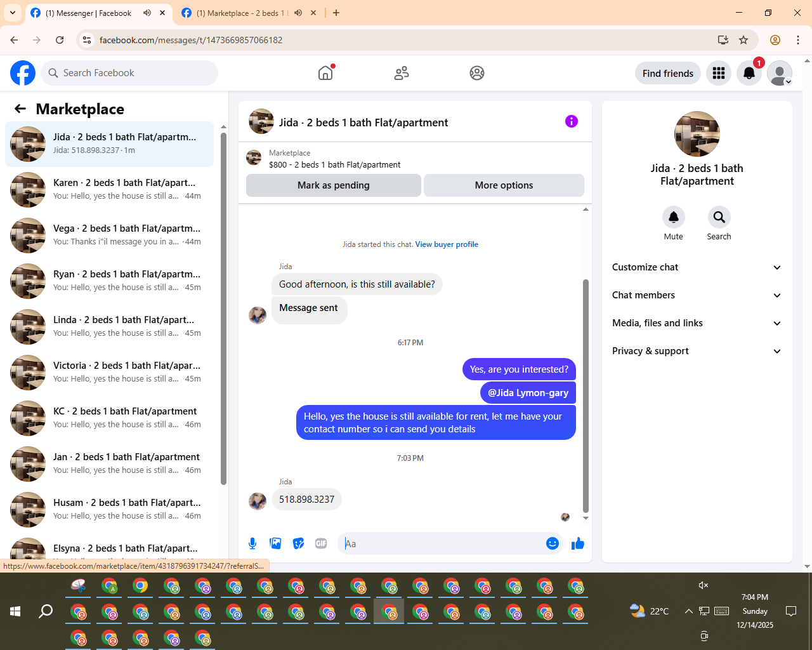This screenshot has height=650, width=812.
Task: Click the address bar URL
Action: [x=191, y=40]
